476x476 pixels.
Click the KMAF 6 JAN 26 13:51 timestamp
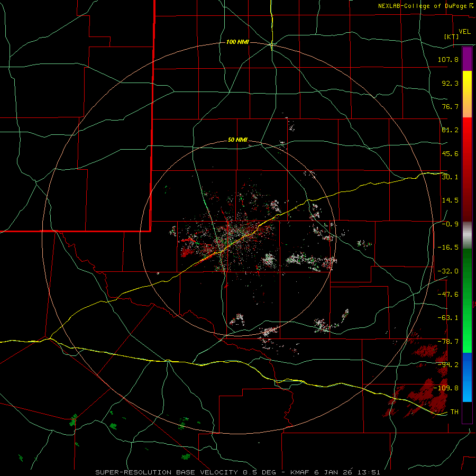click(x=335, y=472)
